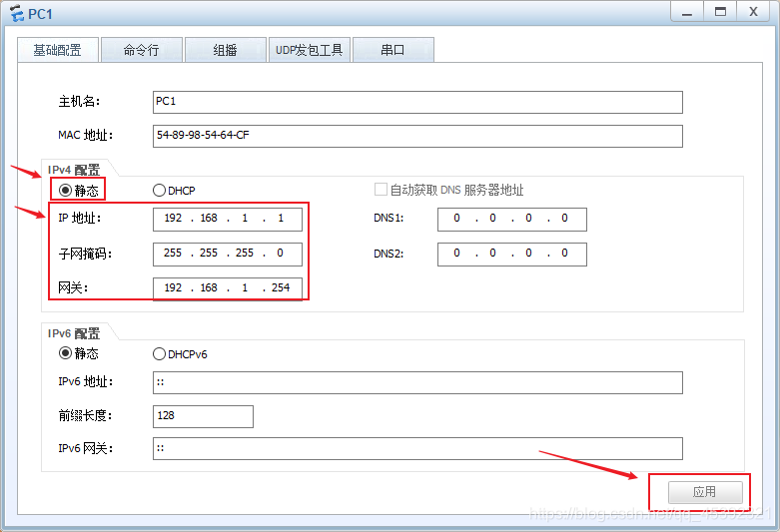Tick the 自动获取 DNS 服务器地址 checkbox

click(381, 190)
